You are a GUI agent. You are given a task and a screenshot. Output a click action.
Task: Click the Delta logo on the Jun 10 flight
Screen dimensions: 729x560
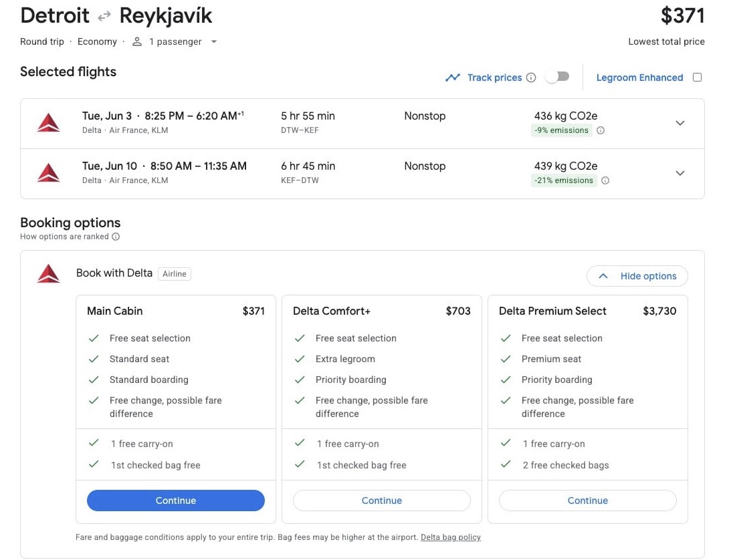[x=48, y=172]
